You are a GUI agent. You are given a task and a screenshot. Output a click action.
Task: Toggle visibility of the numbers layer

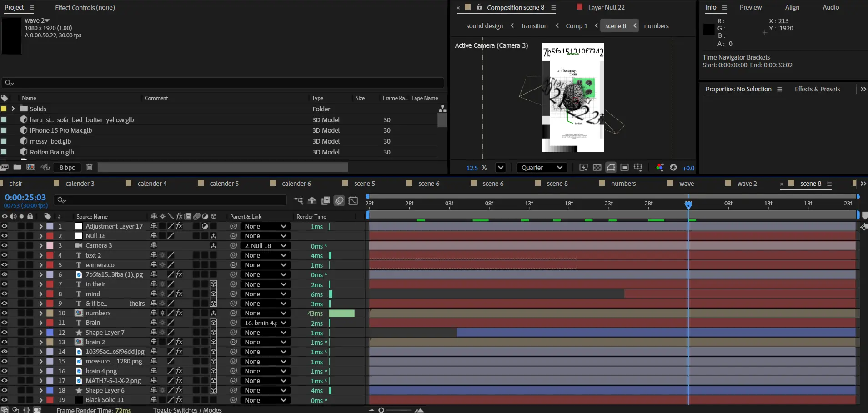tap(5, 313)
